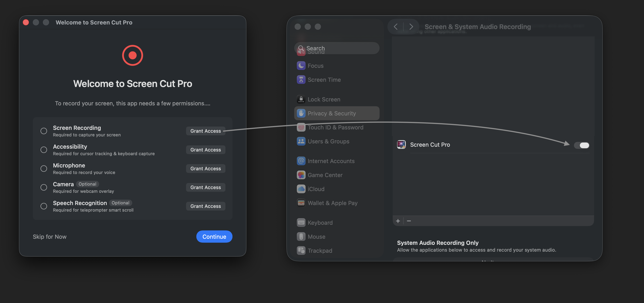644x303 pixels.
Task: Grant Access for Speech Recognition
Action: 206,206
